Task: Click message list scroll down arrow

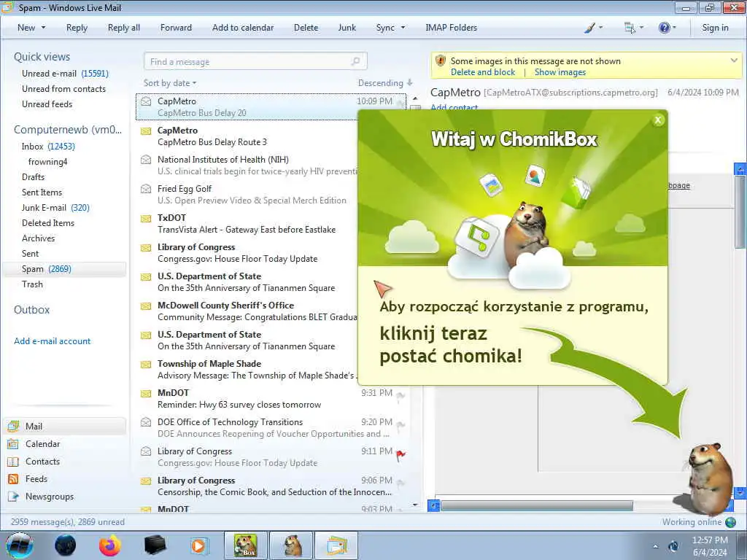Action: click(x=415, y=505)
